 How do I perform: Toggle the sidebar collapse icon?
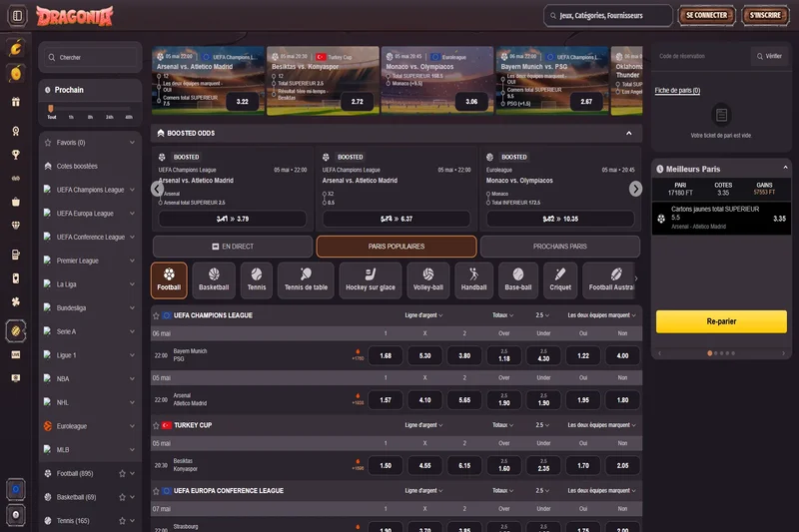click(x=17, y=16)
